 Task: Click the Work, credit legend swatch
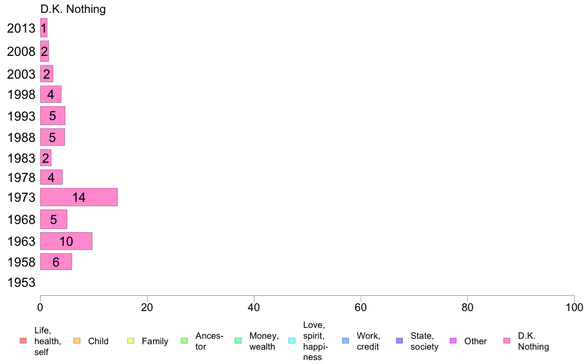(x=346, y=341)
